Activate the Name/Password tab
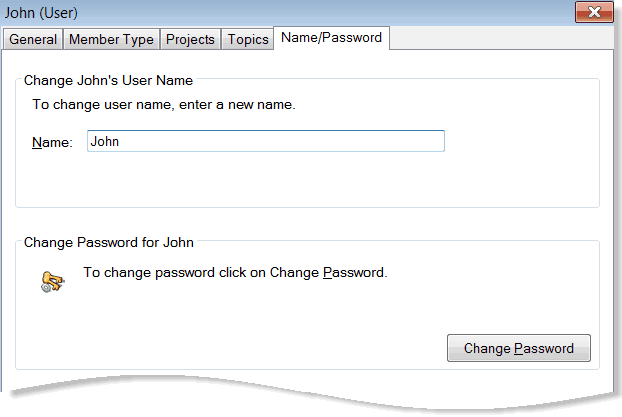 333,38
